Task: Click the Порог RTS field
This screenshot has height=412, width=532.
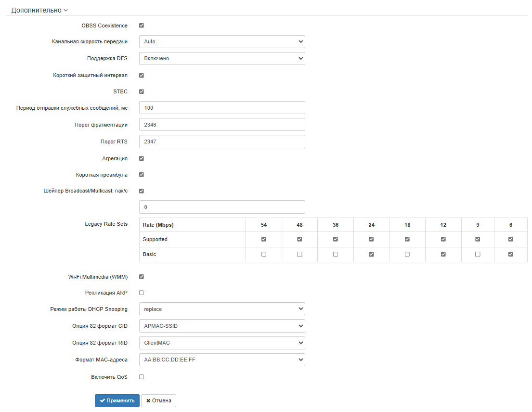Action: [222, 142]
